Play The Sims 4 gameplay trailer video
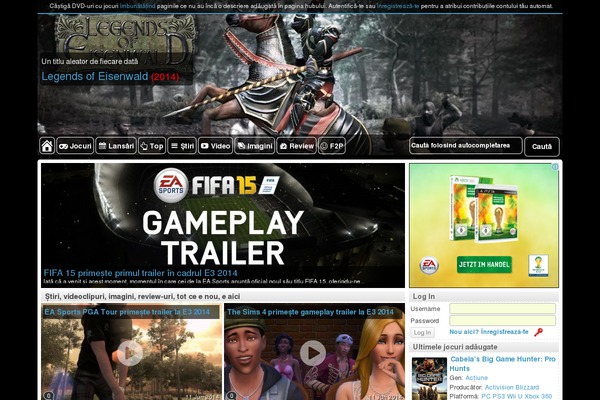 click(x=313, y=353)
